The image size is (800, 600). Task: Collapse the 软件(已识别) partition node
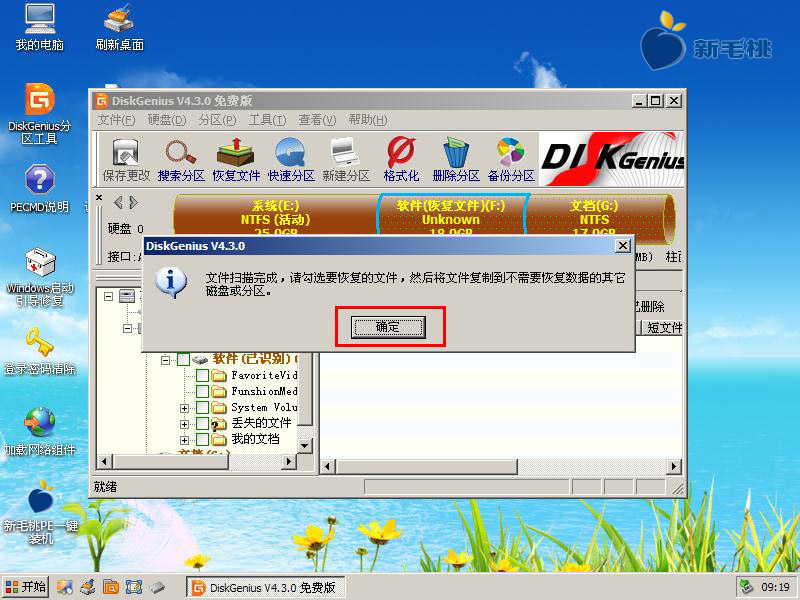click(165, 360)
